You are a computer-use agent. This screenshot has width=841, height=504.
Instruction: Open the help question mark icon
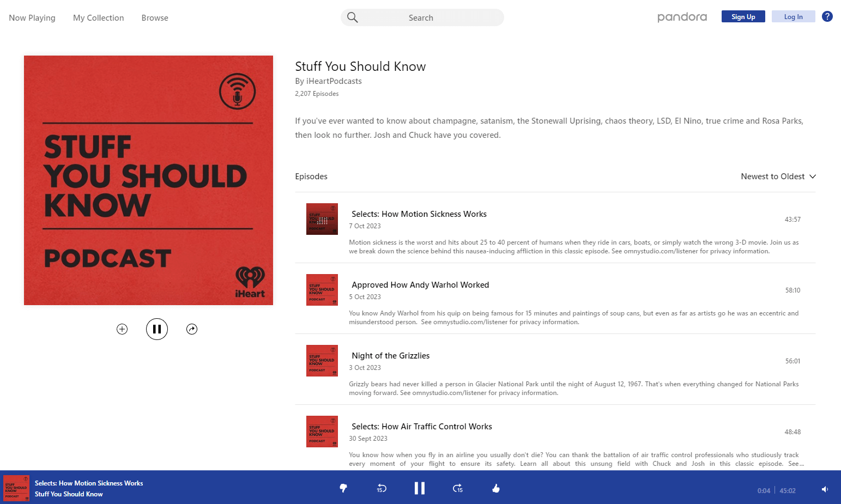coord(827,16)
